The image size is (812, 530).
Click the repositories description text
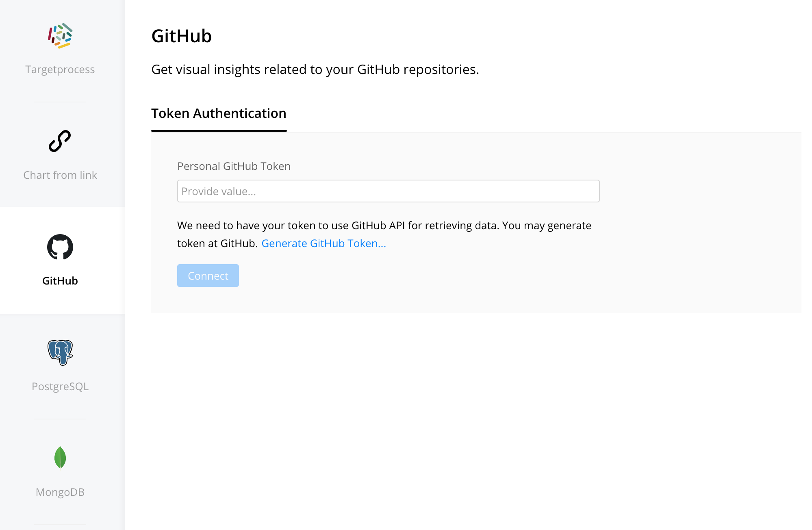[x=315, y=69]
